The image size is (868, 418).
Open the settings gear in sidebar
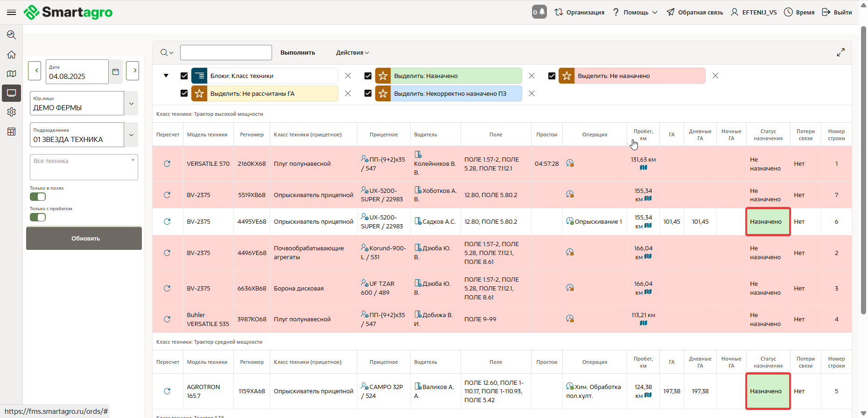tap(12, 112)
